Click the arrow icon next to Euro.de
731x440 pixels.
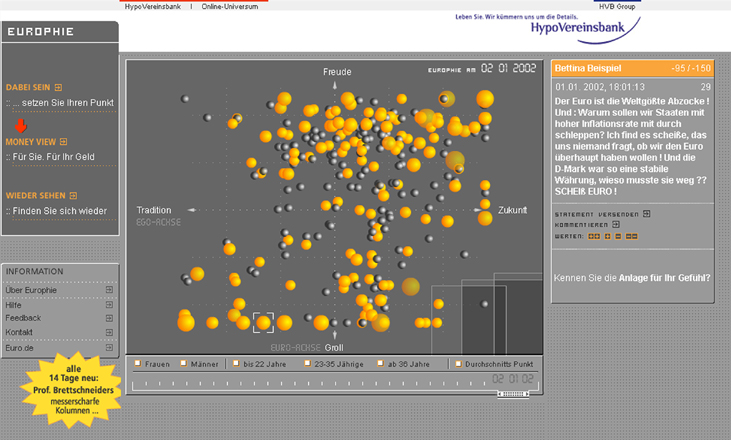[109, 348]
